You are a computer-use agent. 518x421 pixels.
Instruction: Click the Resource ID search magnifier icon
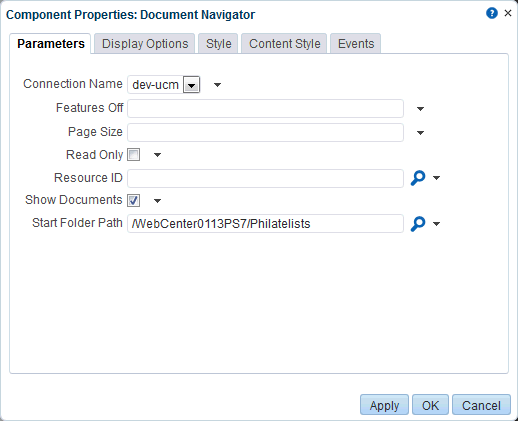tap(418, 178)
